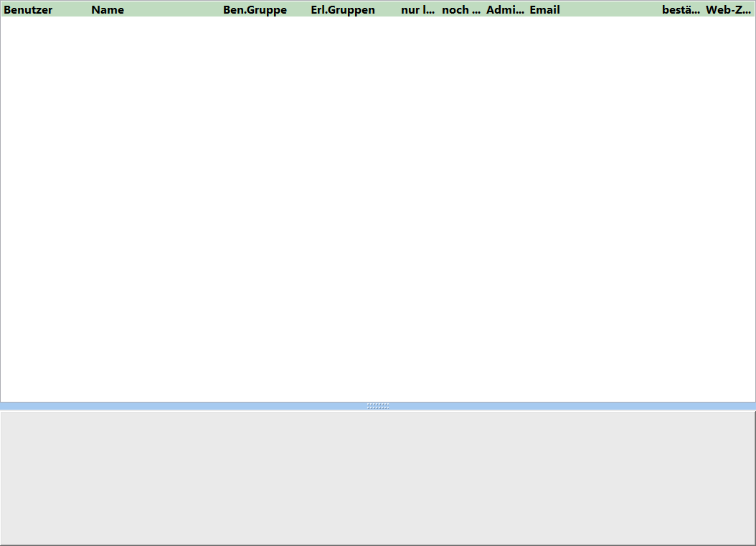756x546 pixels.
Task: Click the Name column header
Action: [x=108, y=10]
